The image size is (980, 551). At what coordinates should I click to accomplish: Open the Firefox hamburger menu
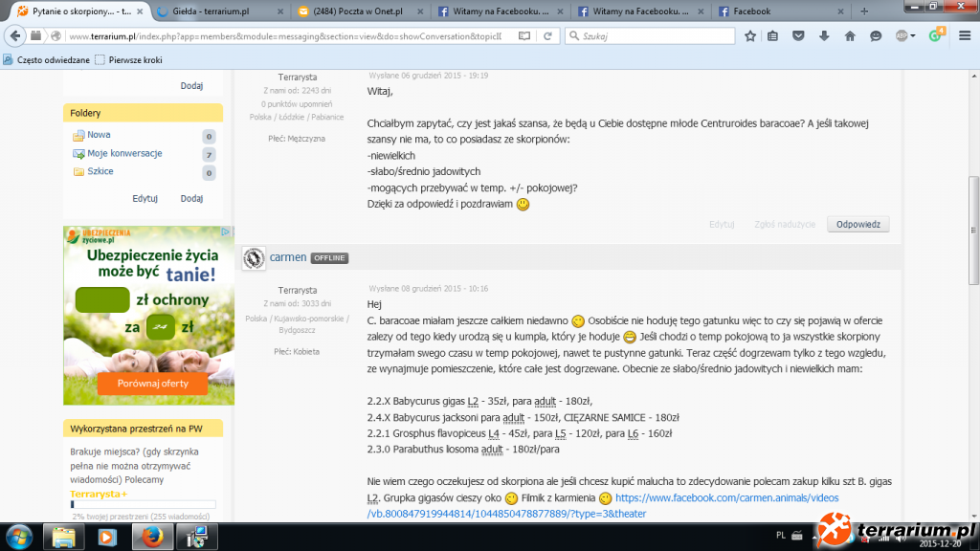pos(965,36)
